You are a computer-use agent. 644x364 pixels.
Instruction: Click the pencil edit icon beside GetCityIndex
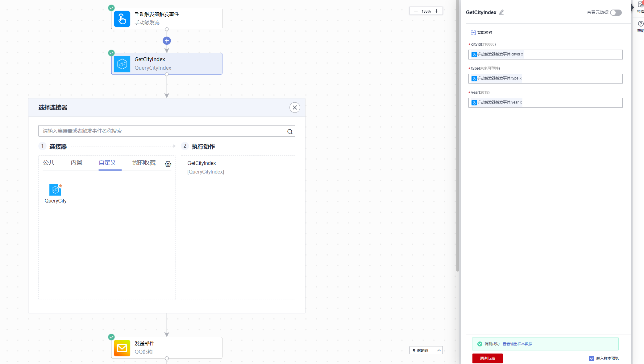click(501, 13)
